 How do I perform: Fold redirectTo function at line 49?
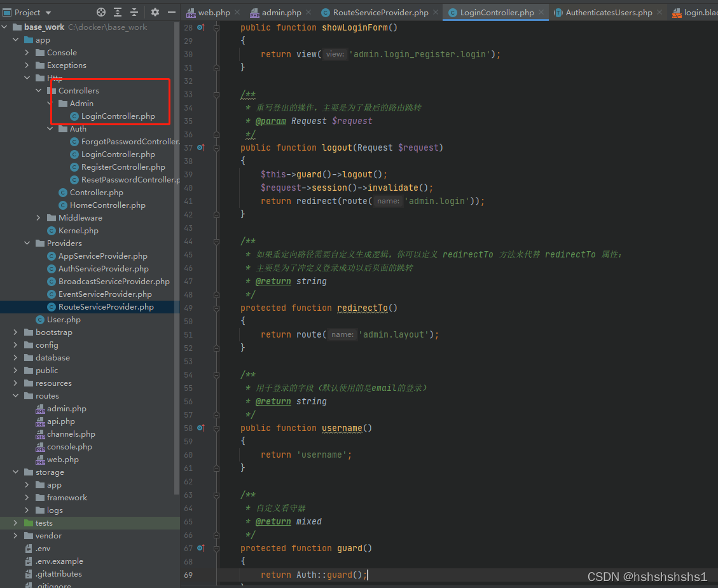point(217,308)
